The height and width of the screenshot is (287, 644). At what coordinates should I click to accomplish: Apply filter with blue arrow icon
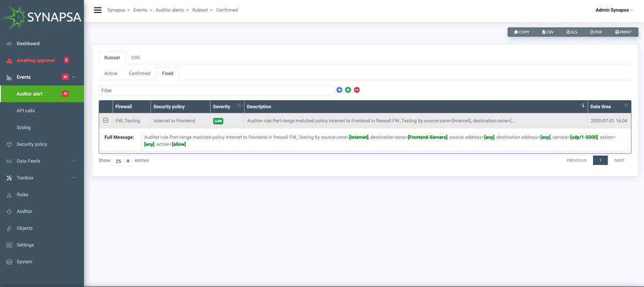tap(339, 90)
